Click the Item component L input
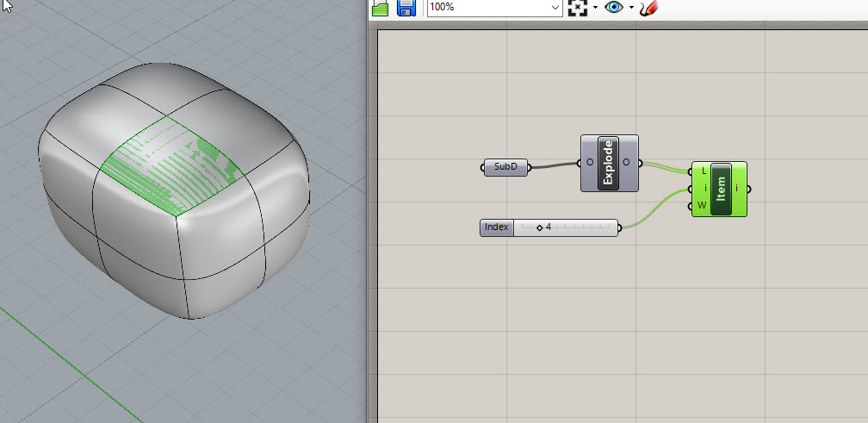This screenshot has height=423, width=868. (704, 171)
